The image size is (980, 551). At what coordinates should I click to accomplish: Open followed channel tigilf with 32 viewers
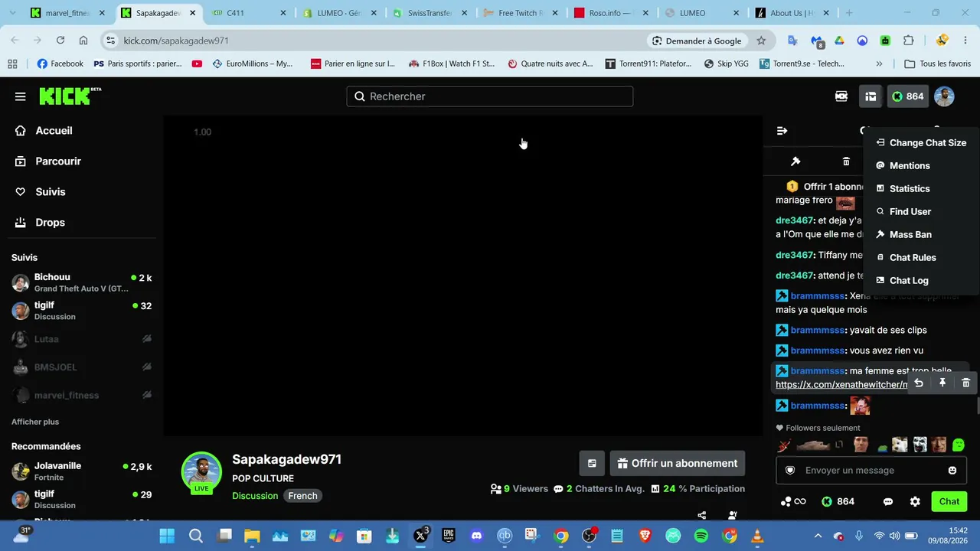(82, 311)
